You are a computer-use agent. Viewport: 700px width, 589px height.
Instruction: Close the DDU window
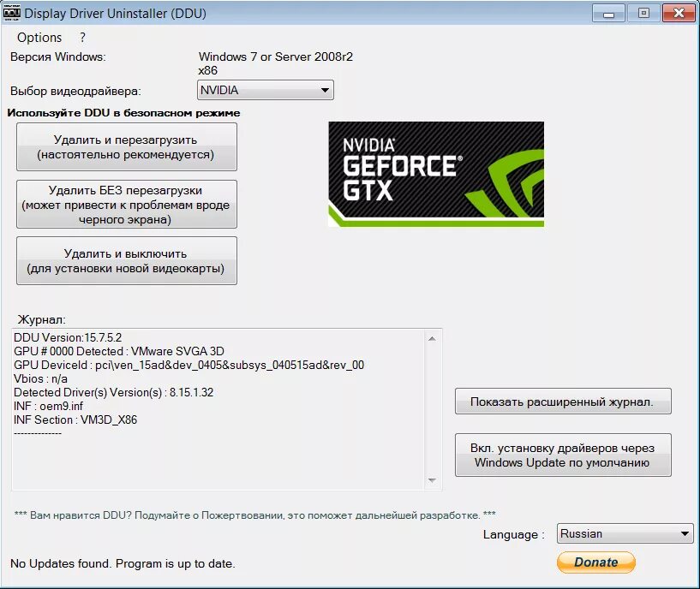coord(679,14)
